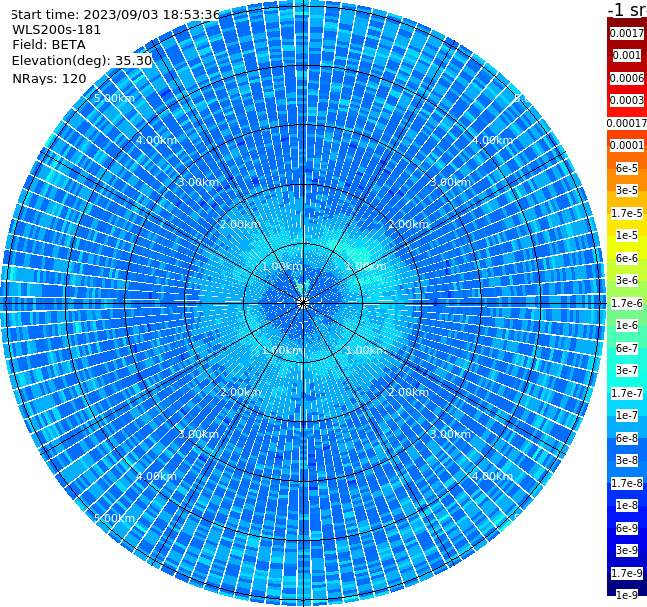Choose the 1e-8 colorbar label
647x607 pixels.
point(627,505)
